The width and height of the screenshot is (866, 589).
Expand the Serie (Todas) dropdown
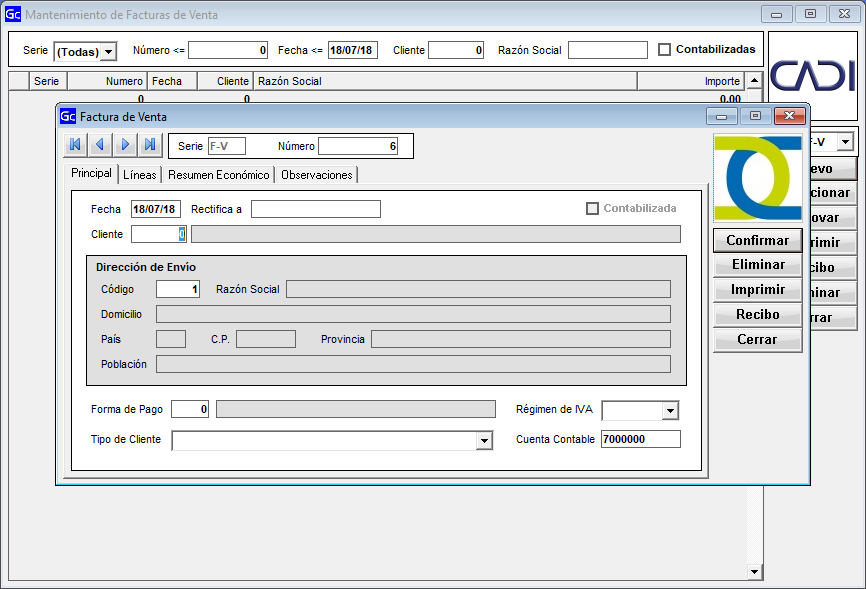[108, 51]
